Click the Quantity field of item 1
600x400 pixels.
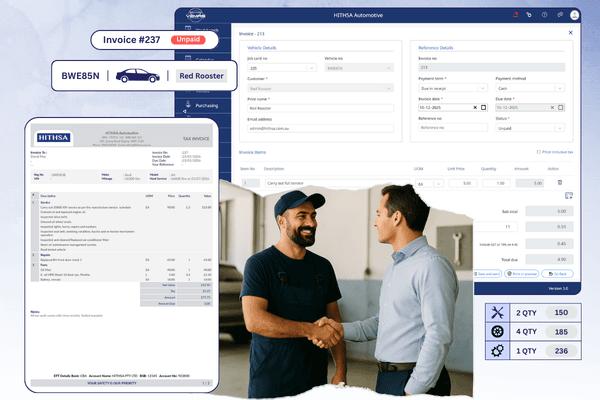496,183
